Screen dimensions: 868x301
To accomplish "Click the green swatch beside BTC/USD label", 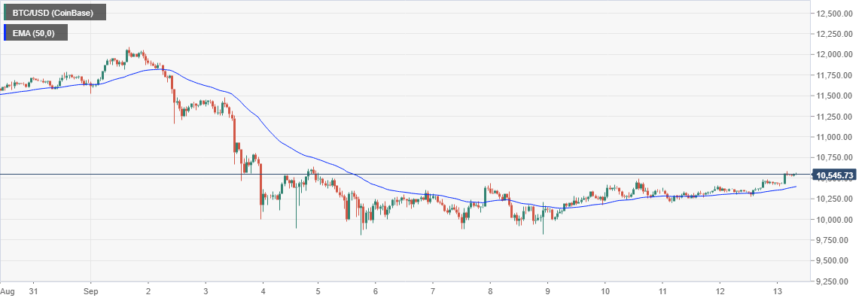I will 6,12.
